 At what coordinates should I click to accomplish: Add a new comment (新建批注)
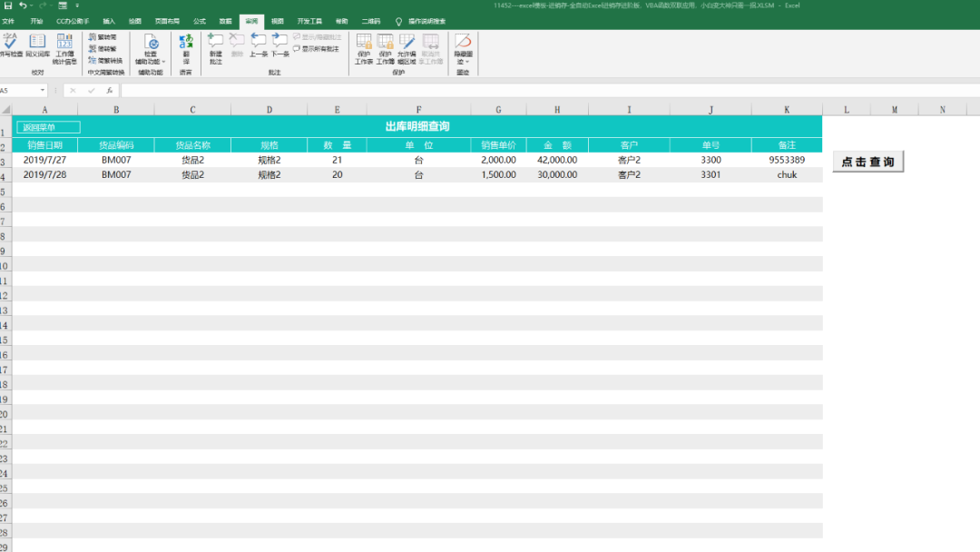[x=216, y=49]
